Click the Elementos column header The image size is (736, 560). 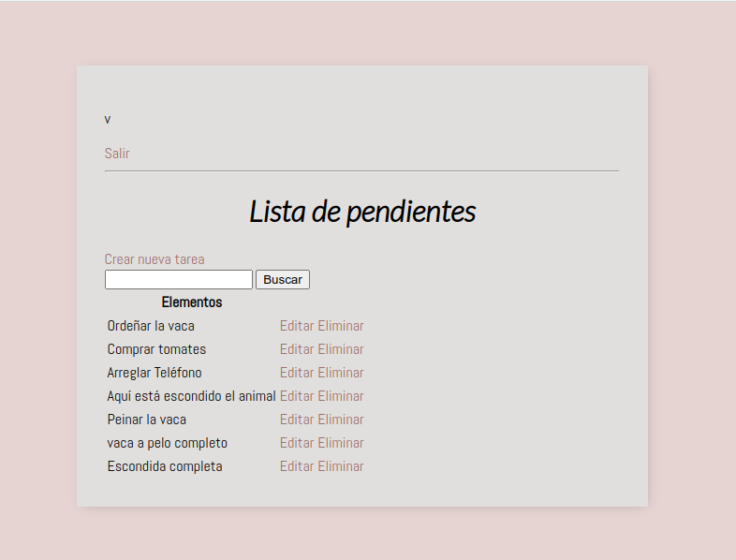coord(192,302)
